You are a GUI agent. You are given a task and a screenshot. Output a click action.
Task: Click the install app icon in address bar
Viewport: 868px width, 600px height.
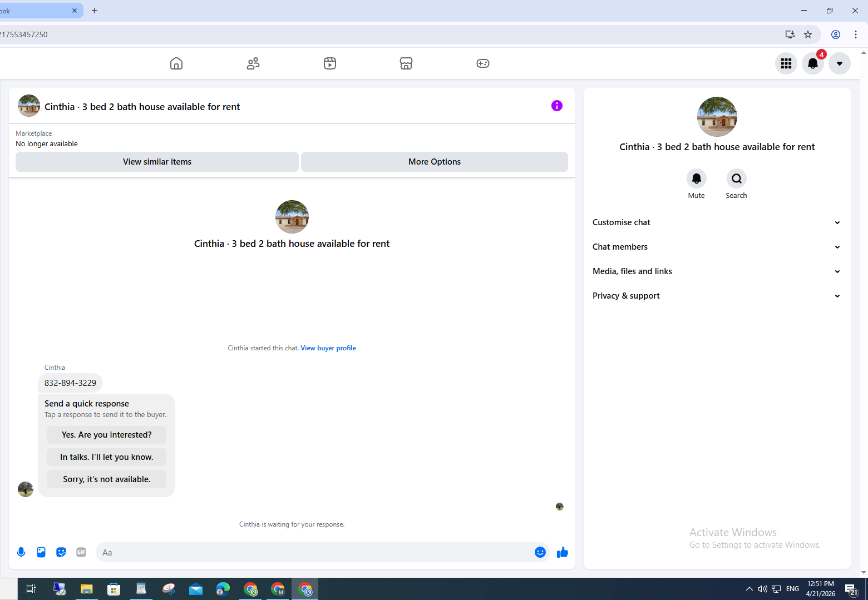pos(790,34)
